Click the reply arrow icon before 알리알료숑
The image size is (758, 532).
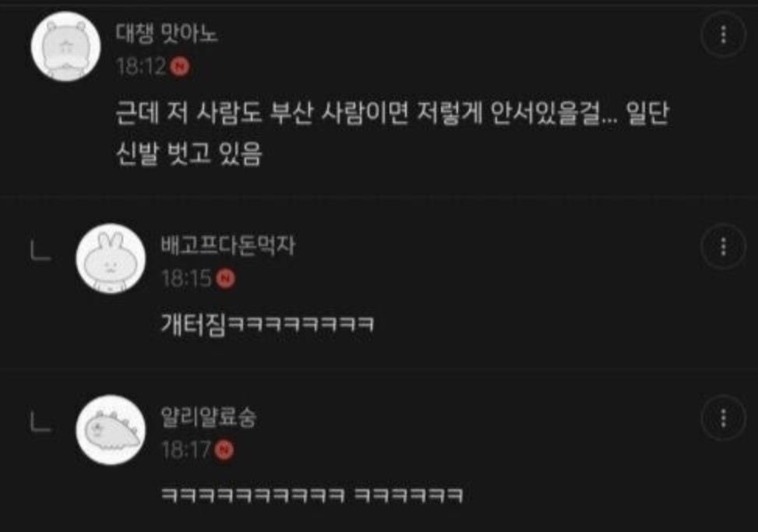41,422
